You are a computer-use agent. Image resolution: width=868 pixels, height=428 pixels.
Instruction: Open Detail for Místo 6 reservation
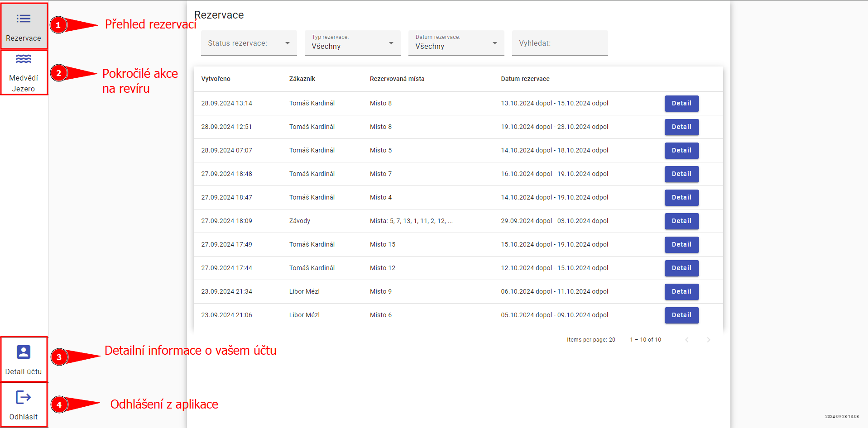point(681,315)
